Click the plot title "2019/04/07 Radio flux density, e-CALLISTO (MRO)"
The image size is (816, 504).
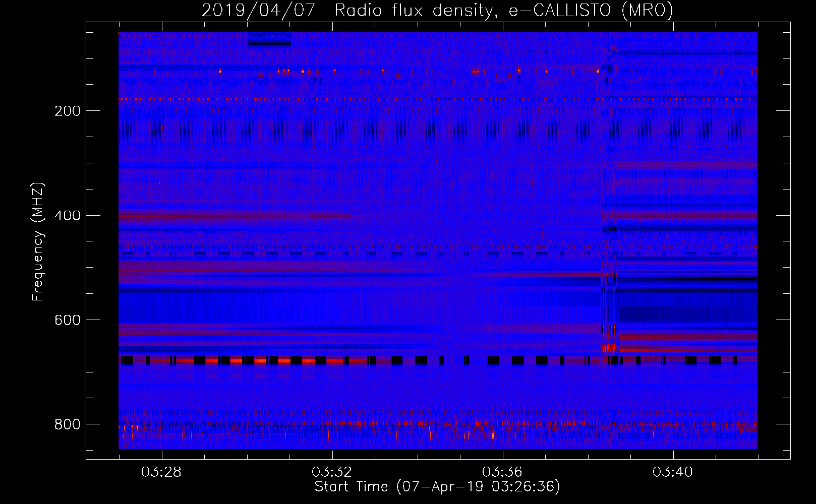coord(437,10)
